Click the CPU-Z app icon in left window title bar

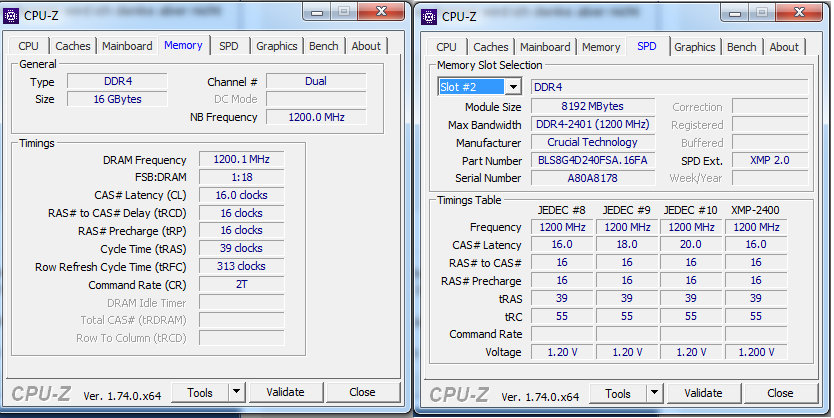[x=11, y=16]
